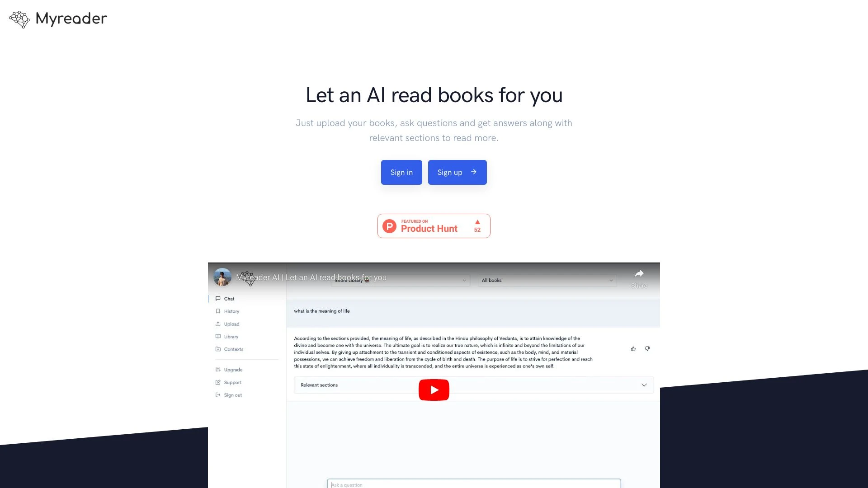Image resolution: width=868 pixels, height=488 pixels.
Task: Toggle thumbs up on AI response
Action: click(x=632, y=348)
